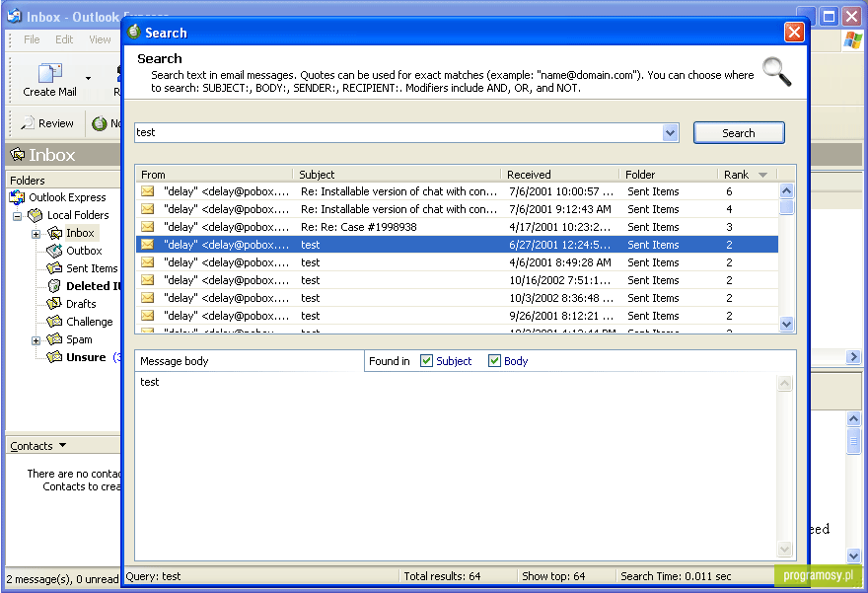Open the View menu in Outlook Express
868x593 pixels.
[x=100, y=39]
